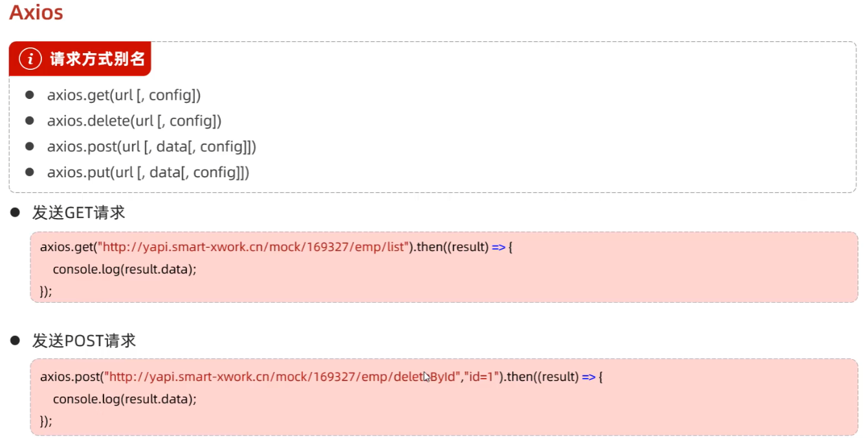Click the blue arrow in the POST code

(x=588, y=377)
